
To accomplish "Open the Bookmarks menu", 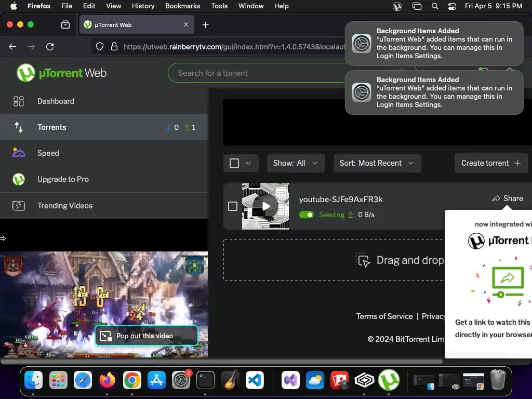I will point(182,6).
